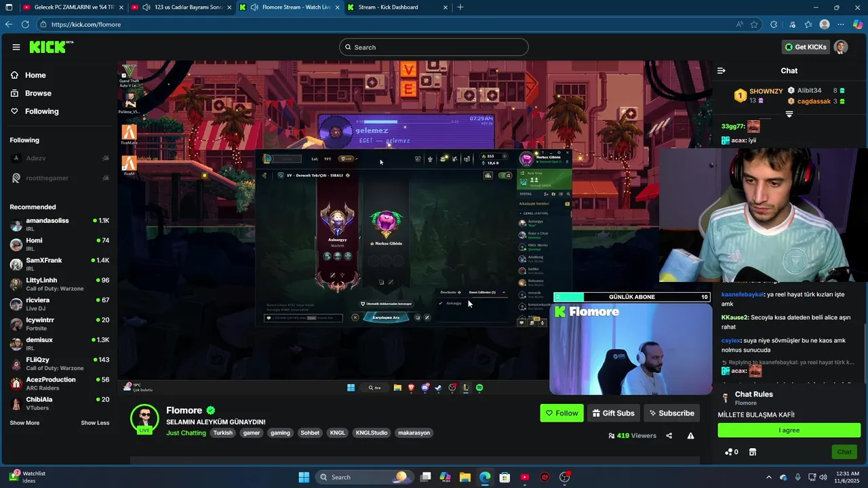Image resolution: width=868 pixels, height=488 pixels.
Task: Click the I agree chat rules button
Action: (789, 430)
